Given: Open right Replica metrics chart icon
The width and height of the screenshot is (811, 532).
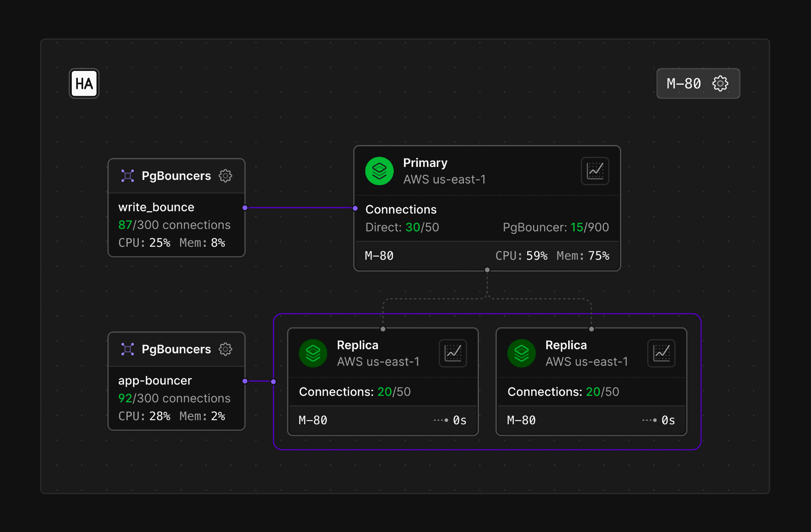Looking at the screenshot, I should click(661, 353).
